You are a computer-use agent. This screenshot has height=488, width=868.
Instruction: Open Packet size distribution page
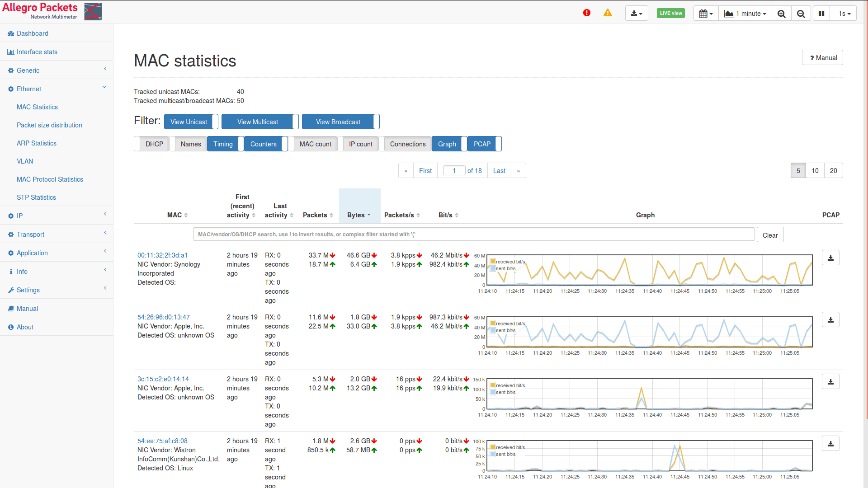pos(49,125)
